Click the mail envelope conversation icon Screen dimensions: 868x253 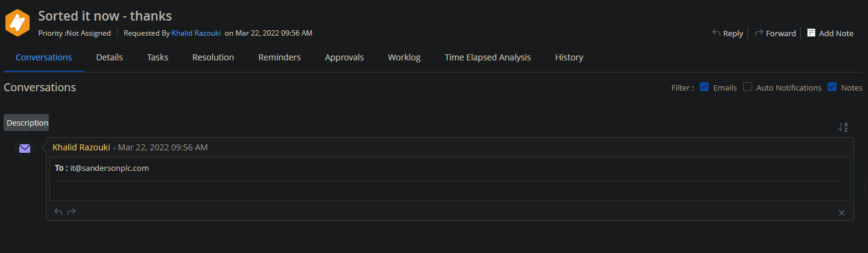click(25, 149)
